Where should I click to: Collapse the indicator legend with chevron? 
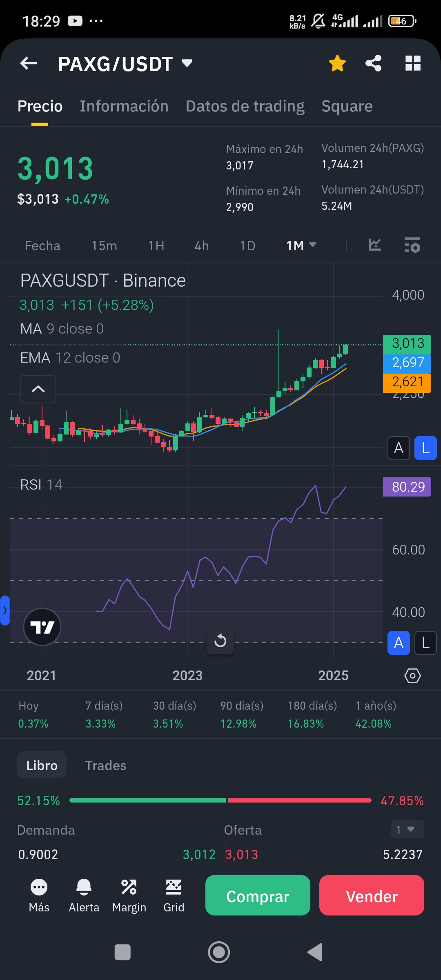(x=38, y=389)
